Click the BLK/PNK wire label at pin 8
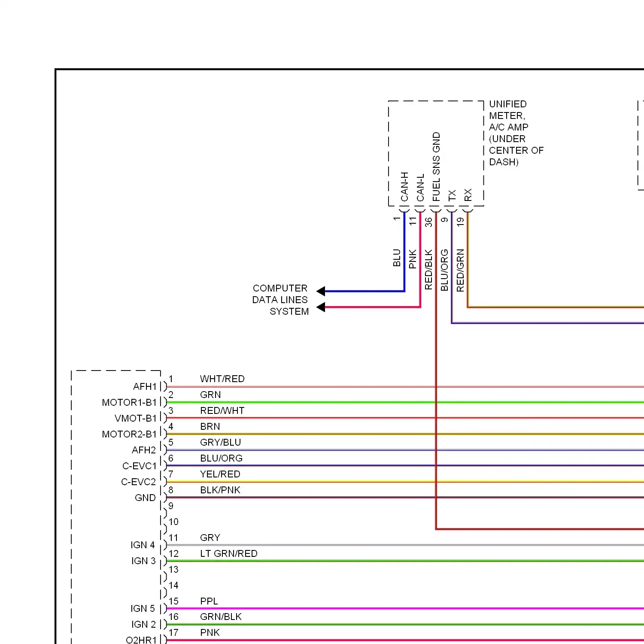Image resolution: width=644 pixels, height=644 pixels. pyautogui.click(x=220, y=490)
